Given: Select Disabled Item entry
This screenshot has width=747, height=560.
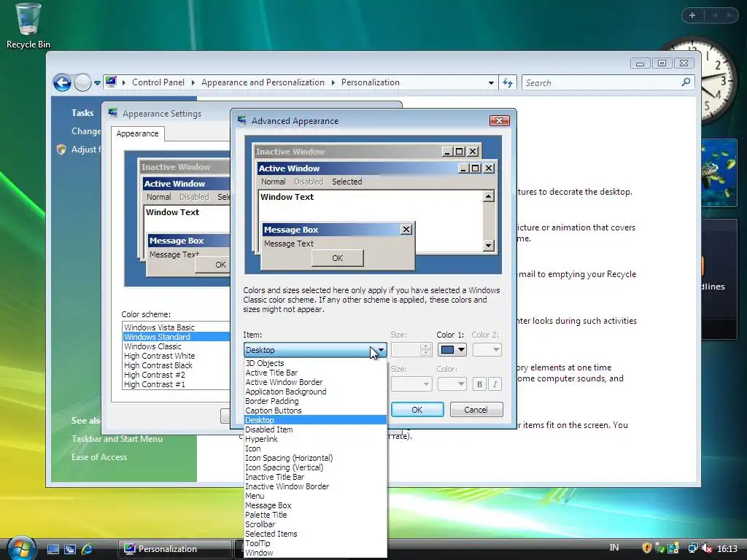Looking at the screenshot, I should click(x=315, y=429).
